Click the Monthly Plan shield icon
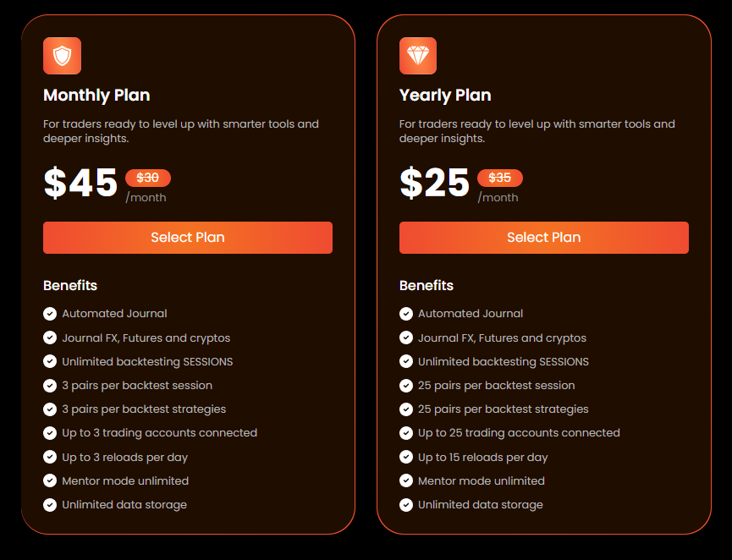 click(62, 56)
